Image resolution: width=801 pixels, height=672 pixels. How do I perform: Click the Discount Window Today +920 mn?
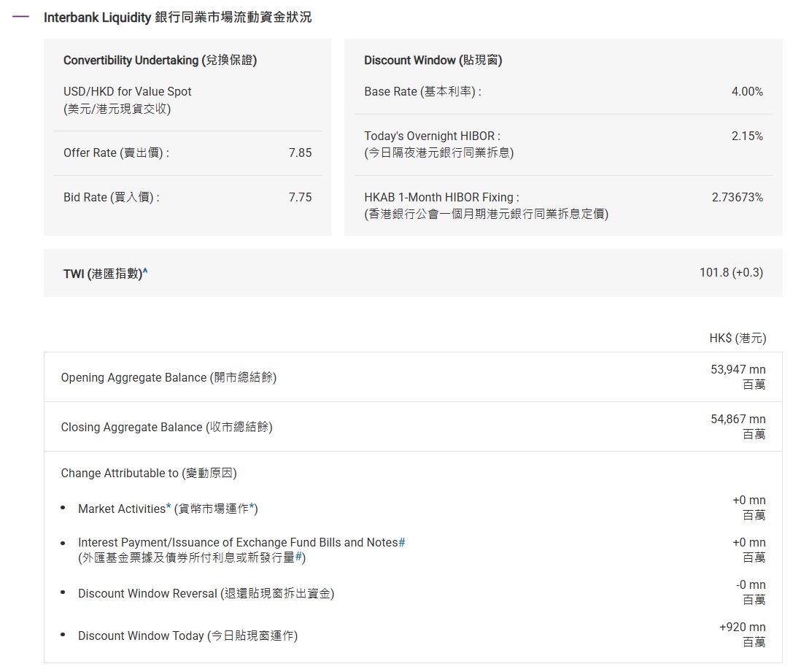click(742, 634)
